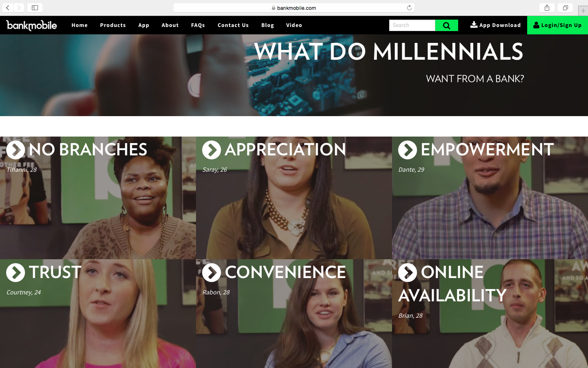Click the arrow icon beside APPRECIATION

tap(212, 150)
